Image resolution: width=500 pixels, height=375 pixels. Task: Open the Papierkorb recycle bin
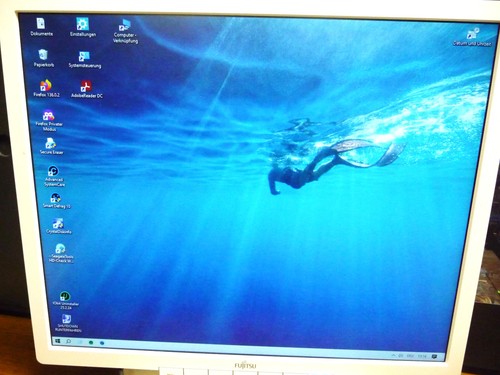point(43,58)
